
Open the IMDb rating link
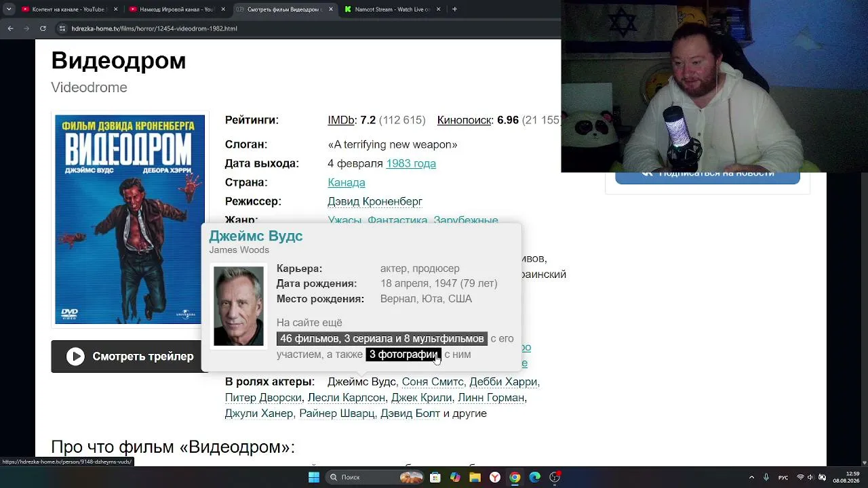click(x=341, y=120)
